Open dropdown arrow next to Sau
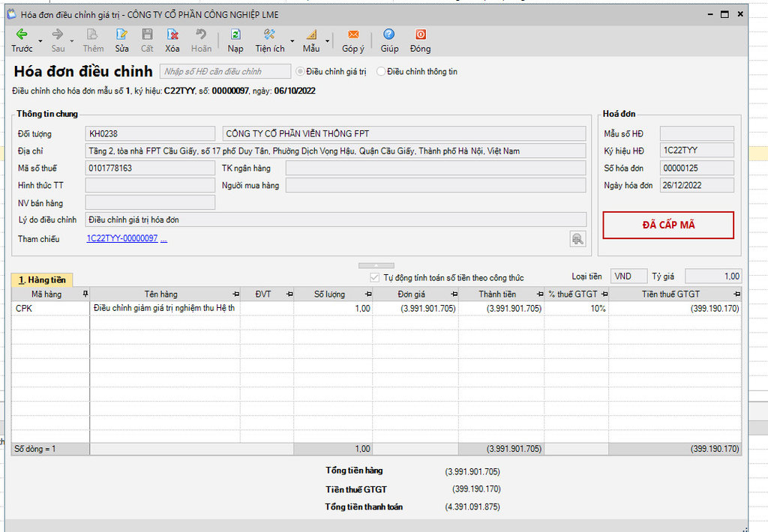The image size is (768, 532). pyautogui.click(x=72, y=40)
